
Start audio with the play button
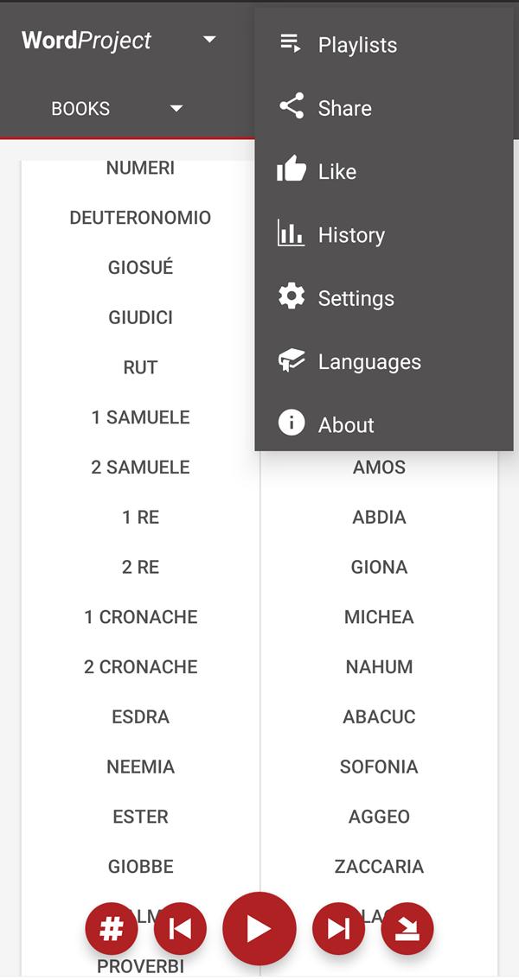[x=259, y=928]
